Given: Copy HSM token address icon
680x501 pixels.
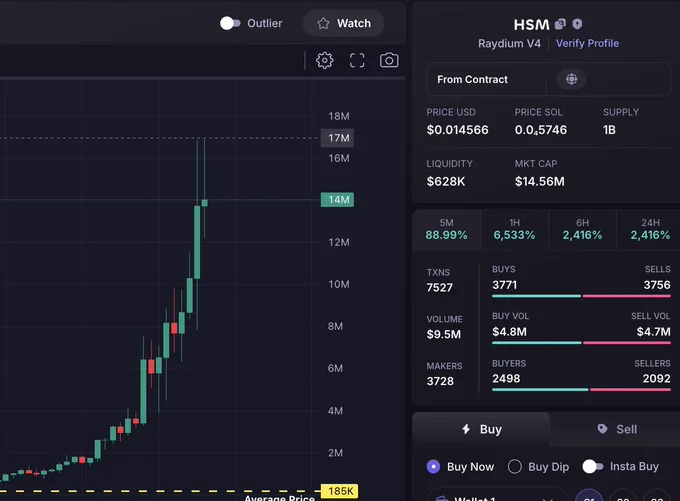Looking at the screenshot, I should [x=560, y=24].
